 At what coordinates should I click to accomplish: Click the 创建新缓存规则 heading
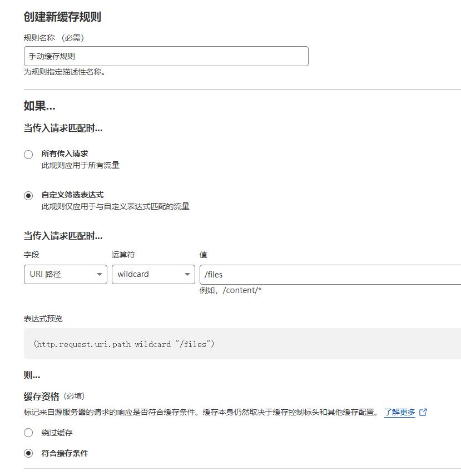[62, 17]
